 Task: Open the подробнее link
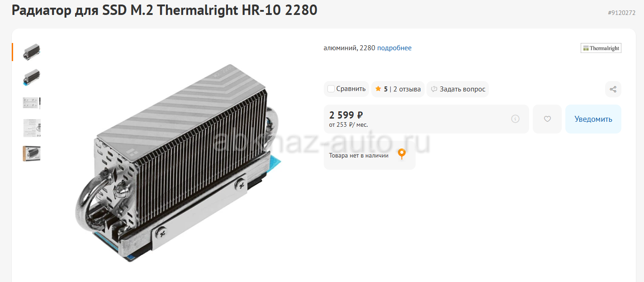tap(394, 48)
